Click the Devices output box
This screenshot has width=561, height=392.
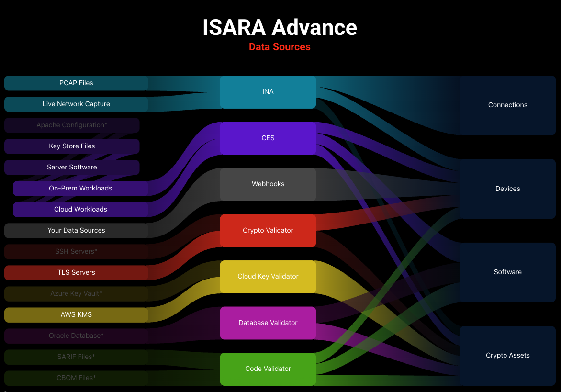[508, 189]
